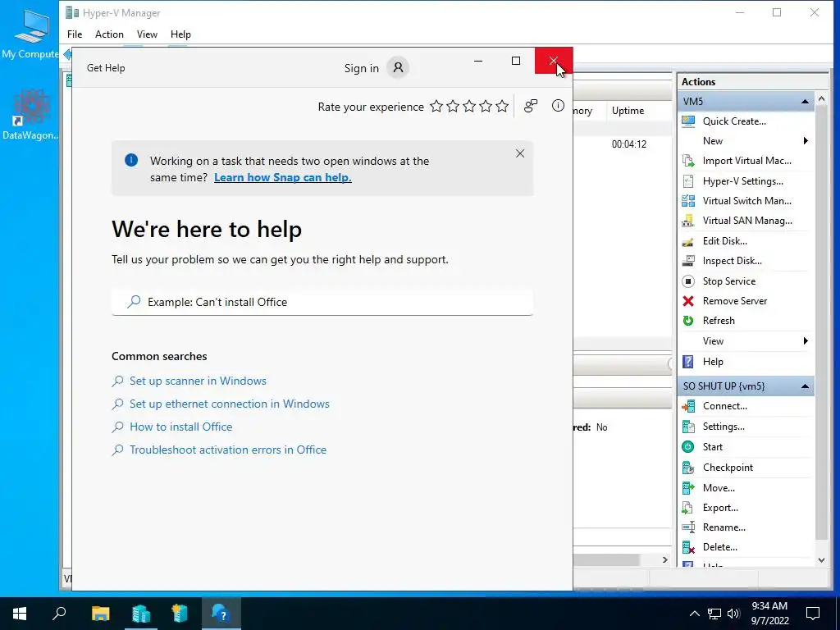Click the Quick Create icon in Actions

pyautogui.click(x=688, y=121)
